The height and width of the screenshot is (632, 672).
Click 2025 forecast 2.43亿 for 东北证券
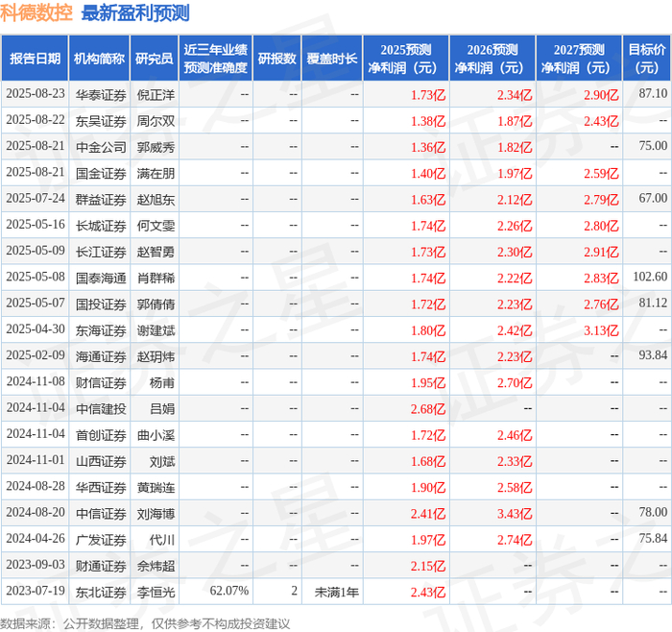(428, 593)
